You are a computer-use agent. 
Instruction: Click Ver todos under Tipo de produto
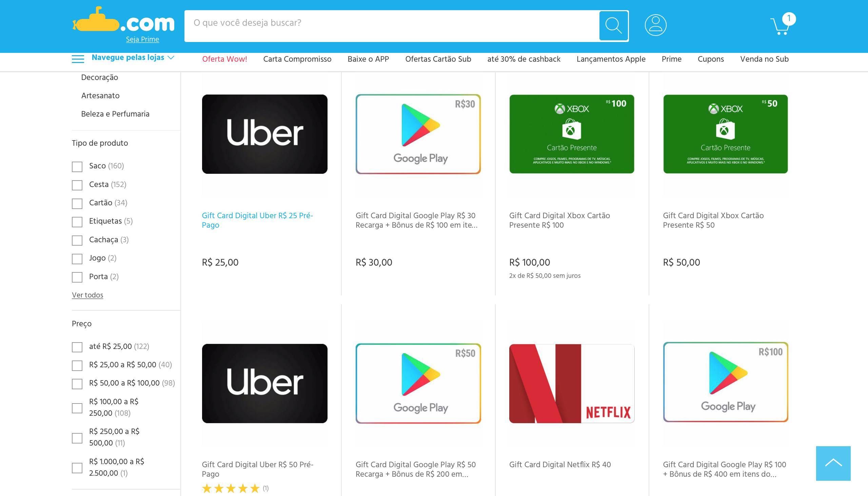tap(87, 295)
